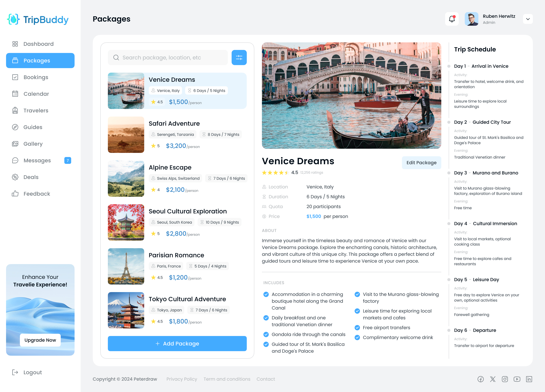The image size is (545, 392).
Task: Open LinkedIn icon in footer
Action: (529, 379)
